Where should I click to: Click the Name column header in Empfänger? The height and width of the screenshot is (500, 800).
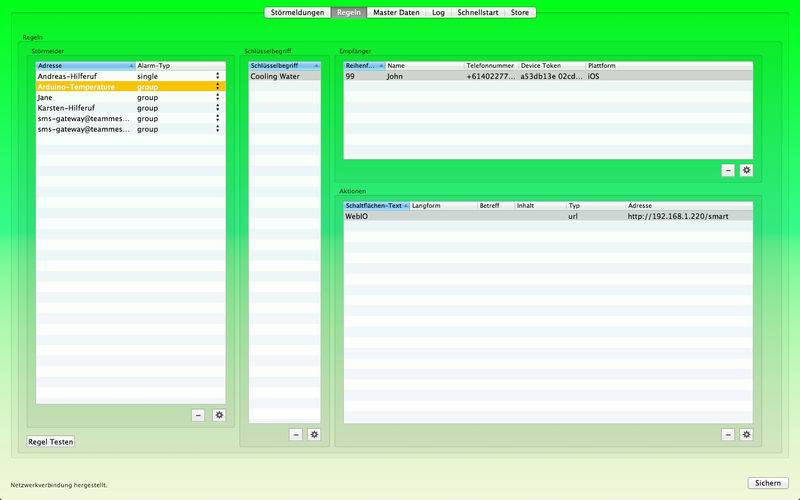pos(424,66)
